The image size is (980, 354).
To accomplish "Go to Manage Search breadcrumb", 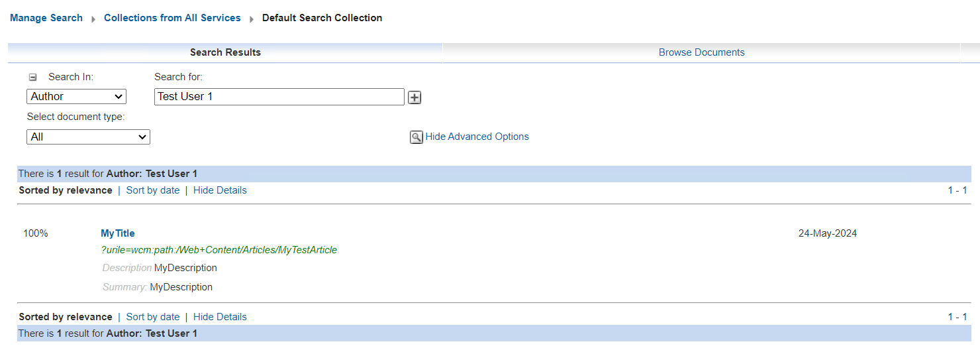I will tap(46, 18).
